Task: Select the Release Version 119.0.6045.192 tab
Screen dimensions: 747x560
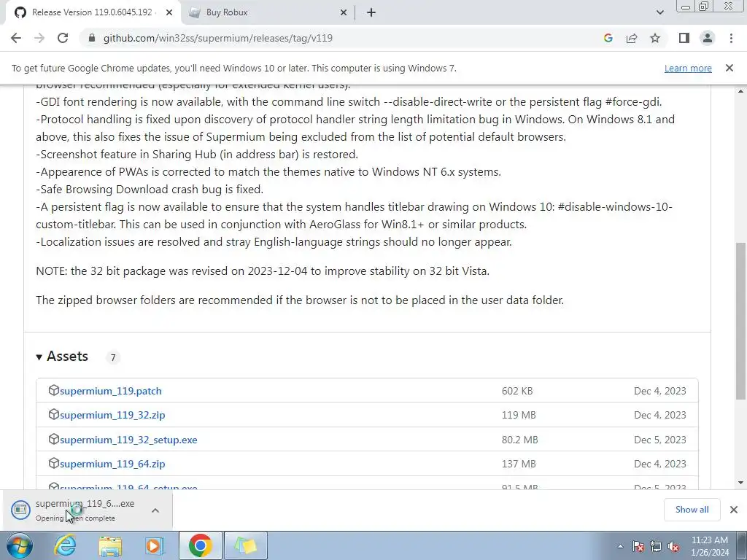Action: (x=93, y=13)
